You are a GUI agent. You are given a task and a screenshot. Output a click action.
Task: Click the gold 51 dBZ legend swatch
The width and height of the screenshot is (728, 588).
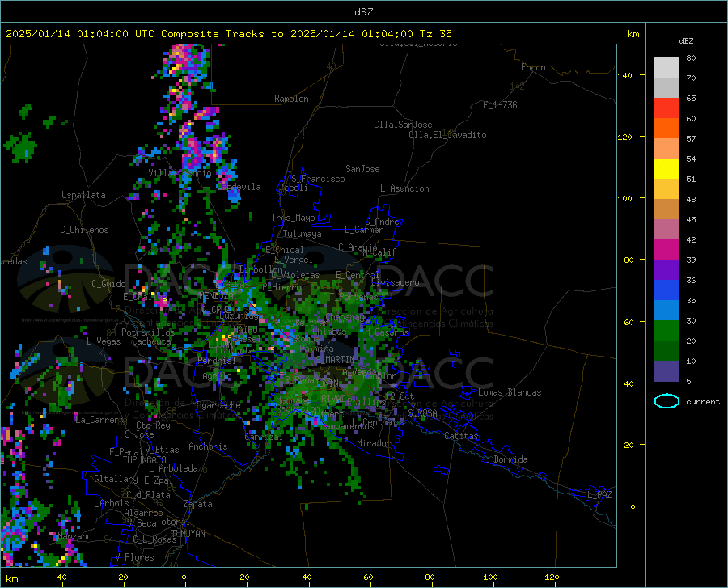[667, 189]
